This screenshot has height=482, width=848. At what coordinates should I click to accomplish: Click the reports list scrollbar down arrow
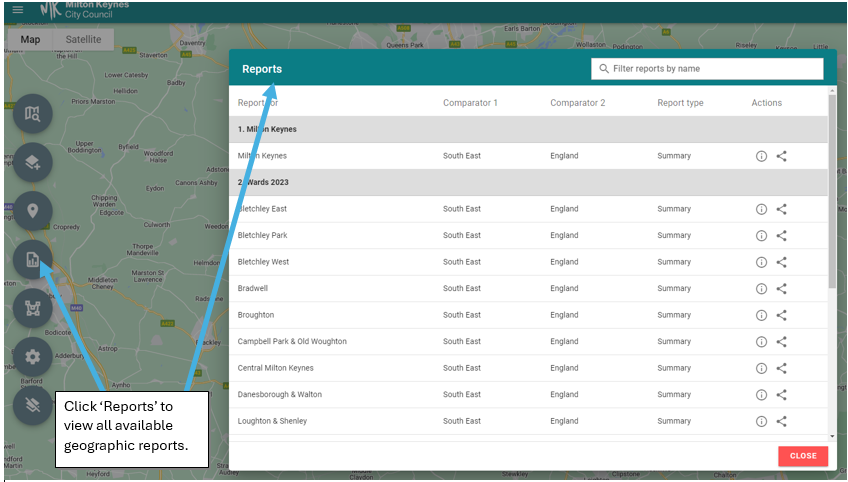pos(832,436)
